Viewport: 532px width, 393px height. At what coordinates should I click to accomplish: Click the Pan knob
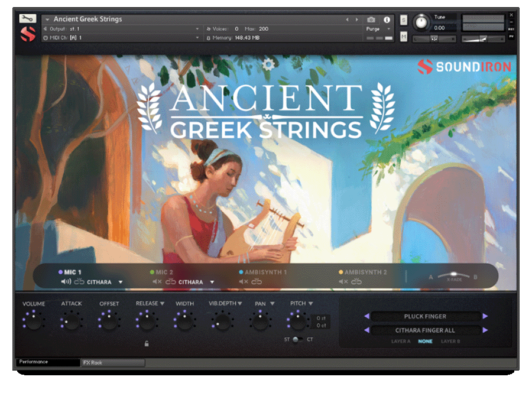[261, 321]
